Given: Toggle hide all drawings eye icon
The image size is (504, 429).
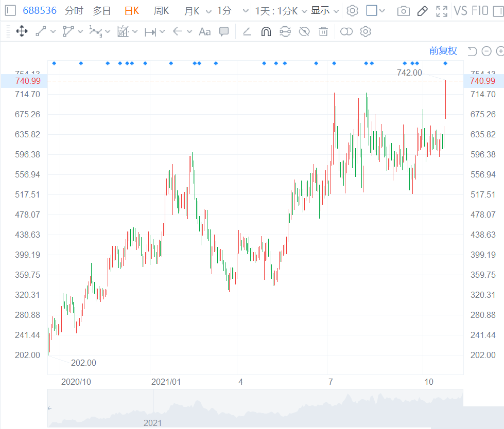Looking at the screenshot, I should [304, 32].
